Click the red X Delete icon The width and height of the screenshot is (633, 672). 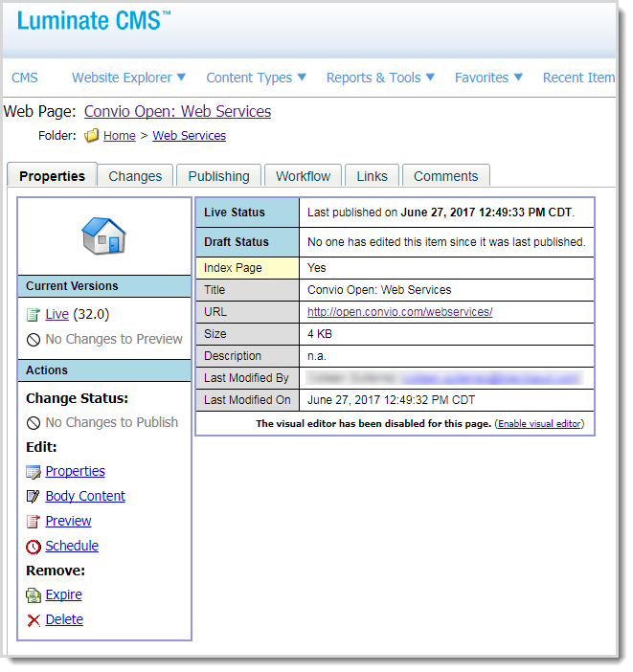click(x=34, y=620)
